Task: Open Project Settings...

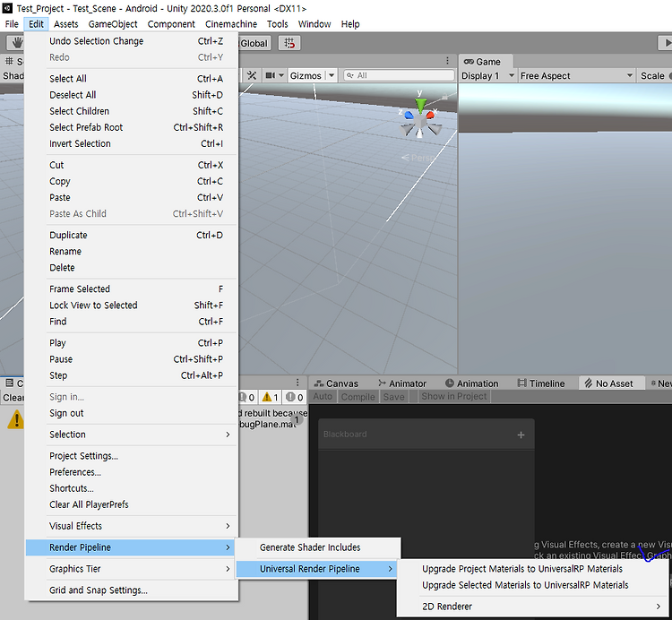Action: [x=131, y=456]
